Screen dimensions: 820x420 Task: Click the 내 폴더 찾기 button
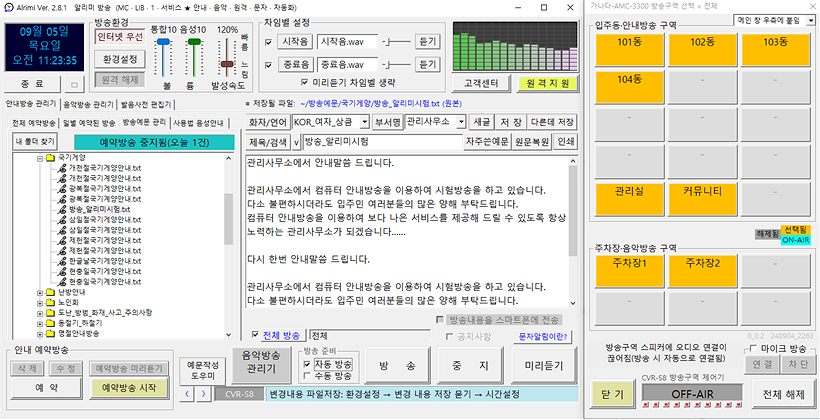tap(33, 142)
